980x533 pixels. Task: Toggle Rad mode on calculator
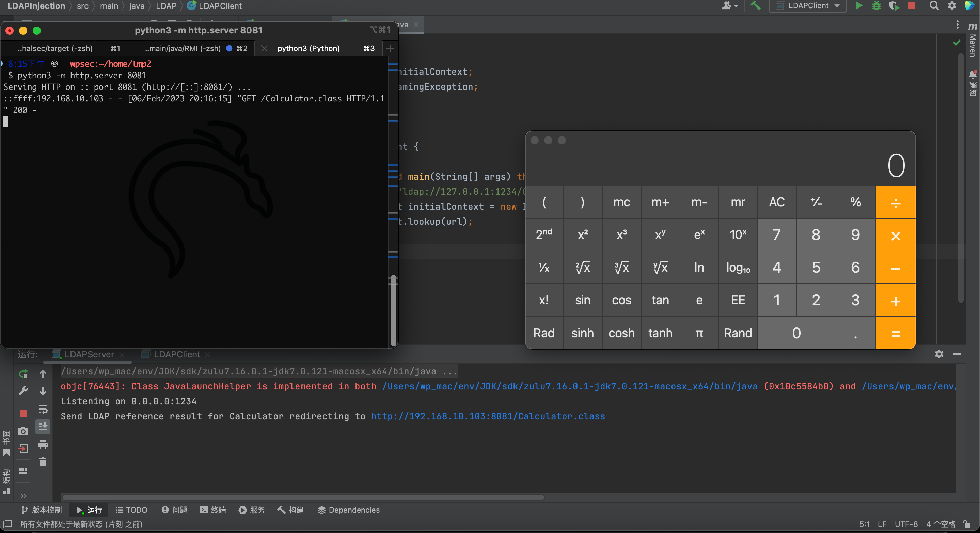tap(544, 333)
